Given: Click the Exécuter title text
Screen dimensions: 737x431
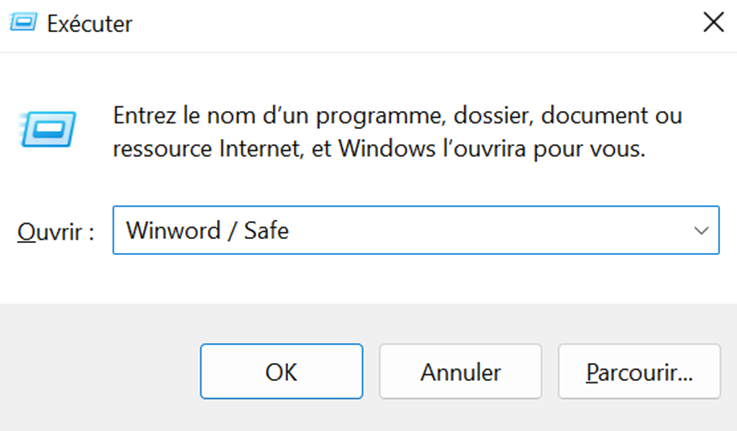Looking at the screenshot, I should (x=90, y=24).
